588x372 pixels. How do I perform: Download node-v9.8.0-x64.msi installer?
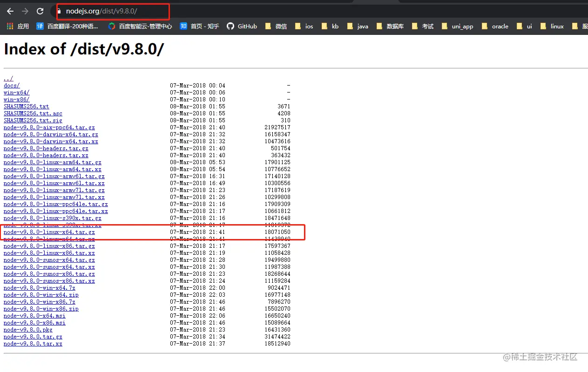point(34,316)
